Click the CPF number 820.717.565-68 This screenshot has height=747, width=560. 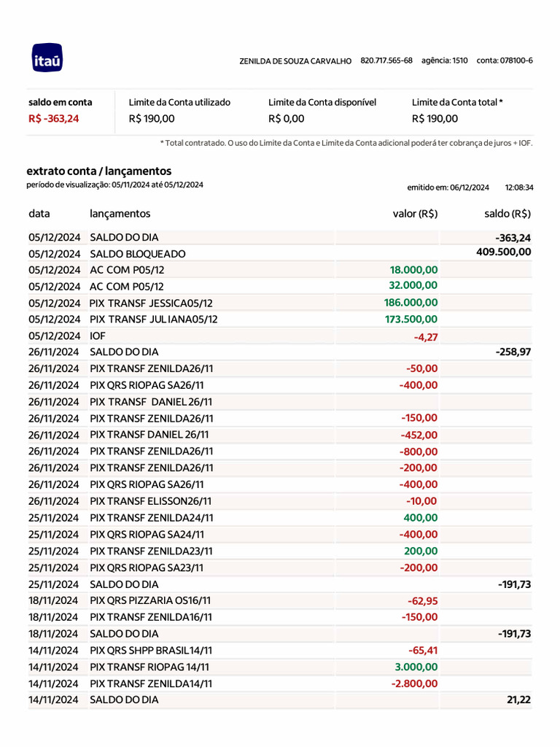click(x=386, y=61)
